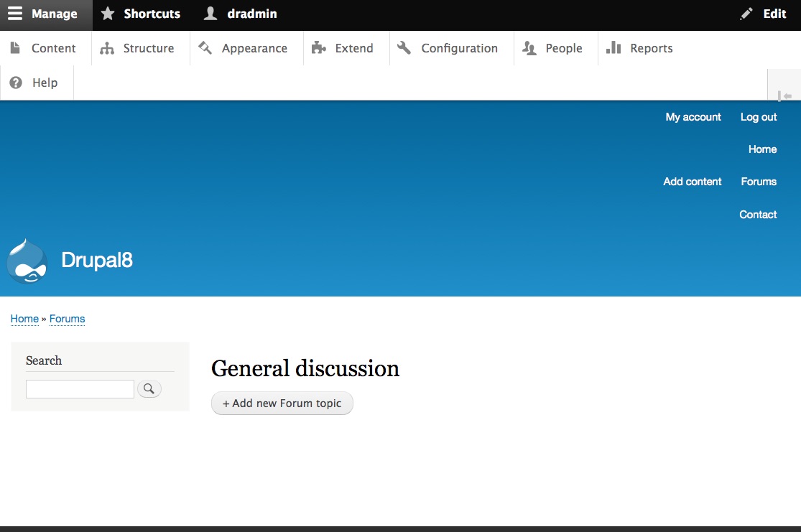Click the Drupal8 droplet logo
Viewport: 801px width, 532px height.
(27, 261)
